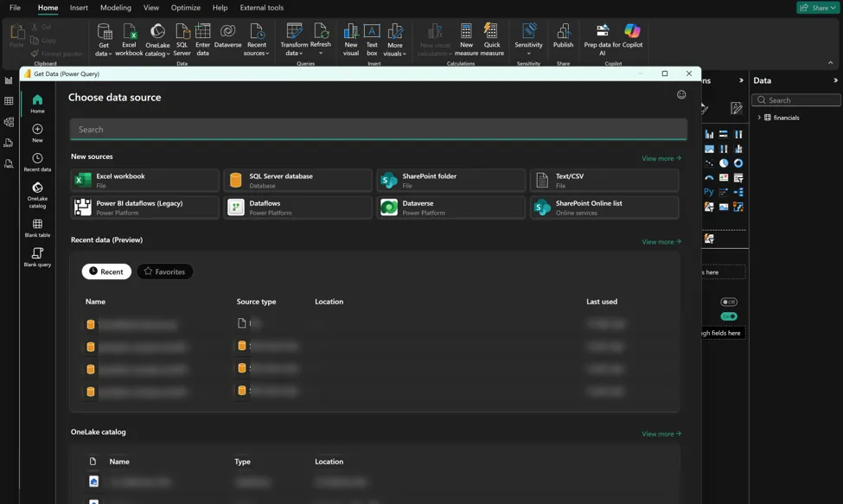The width and height of the screenshot is (843, 504).
Task: Collapse the Data pane chevron
Action: pos(835,80)
